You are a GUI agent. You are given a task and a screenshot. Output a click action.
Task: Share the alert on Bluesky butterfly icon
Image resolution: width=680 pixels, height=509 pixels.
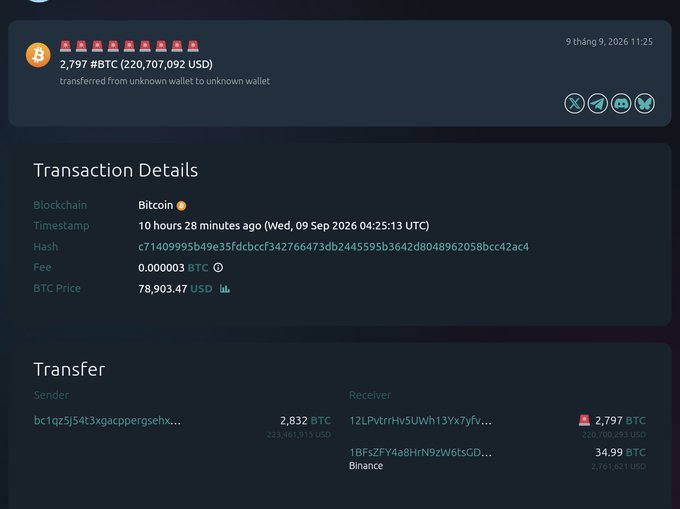pos(644,104)
